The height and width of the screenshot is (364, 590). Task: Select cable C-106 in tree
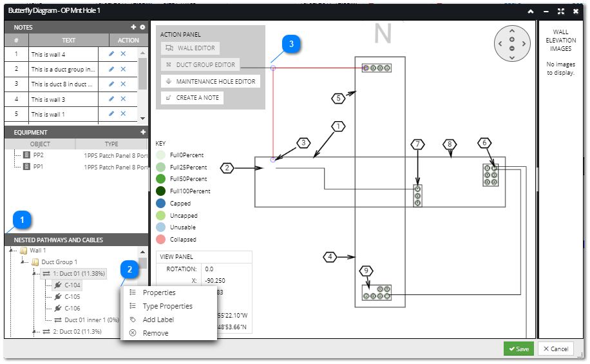point(72,309)
